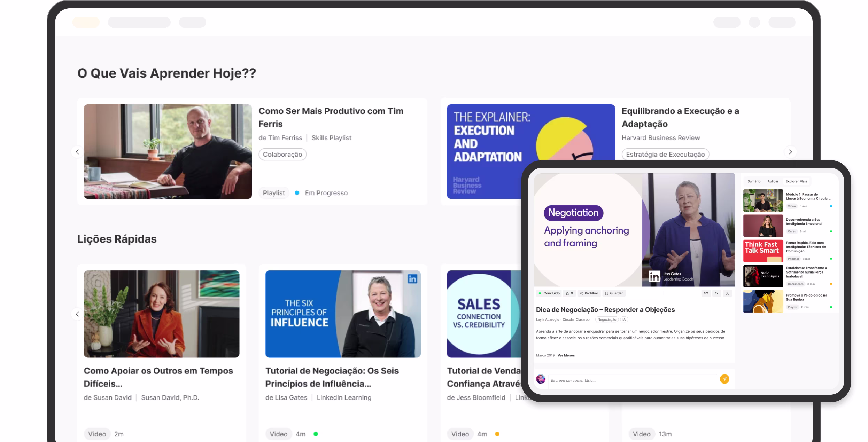Open the Partilhar share button
The height and width of the screenshot is (442, 868).
589,293
